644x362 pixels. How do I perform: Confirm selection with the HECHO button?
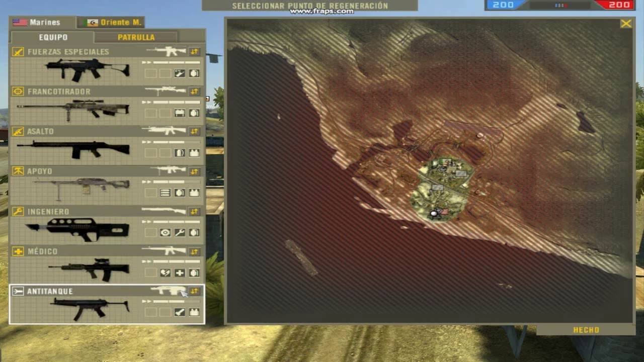click(586, 330)
